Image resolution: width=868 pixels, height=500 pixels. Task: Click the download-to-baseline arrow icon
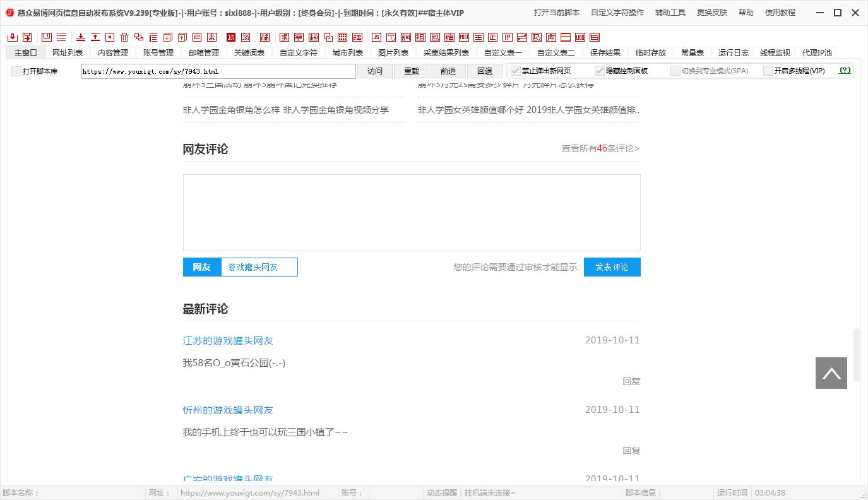tap(81, 37)
